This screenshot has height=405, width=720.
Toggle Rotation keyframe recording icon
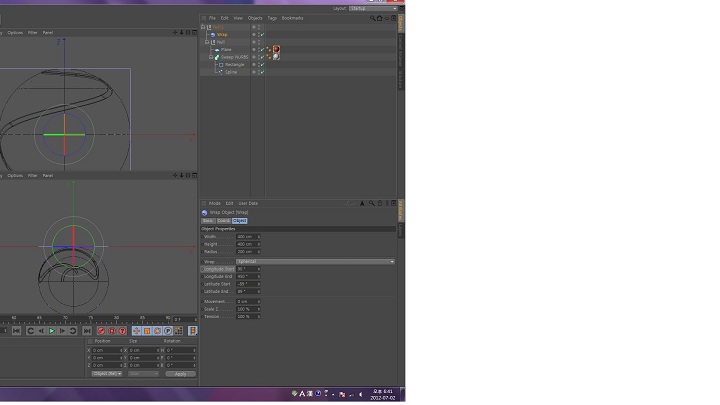[158, 331]
